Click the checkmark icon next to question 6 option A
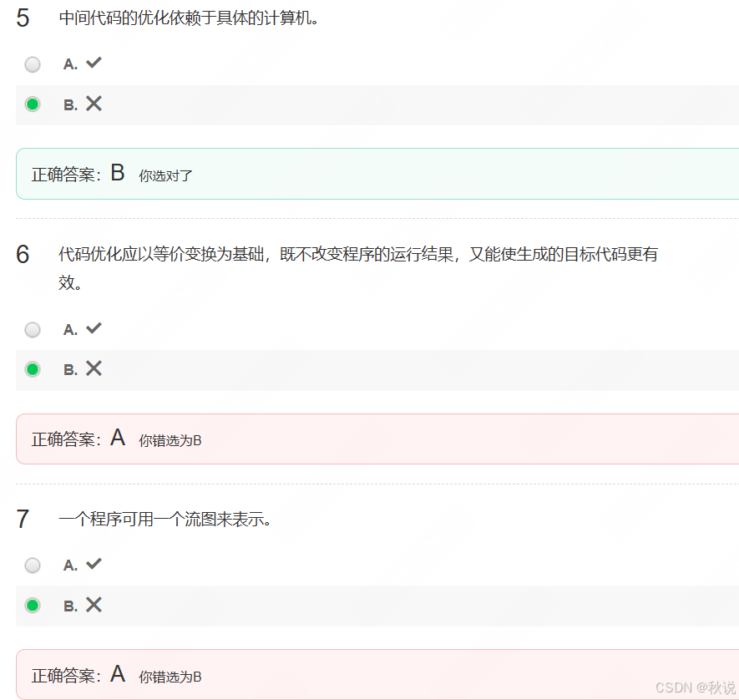 point(92,327)
